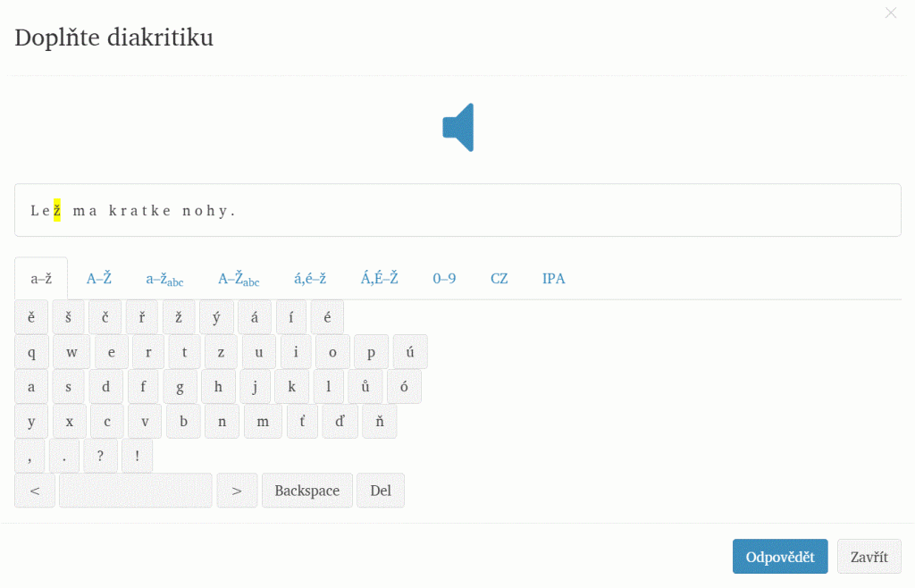This screenshot has width=915, height=588.
Task: Click the sentence text input field
Action: point(458,210)
